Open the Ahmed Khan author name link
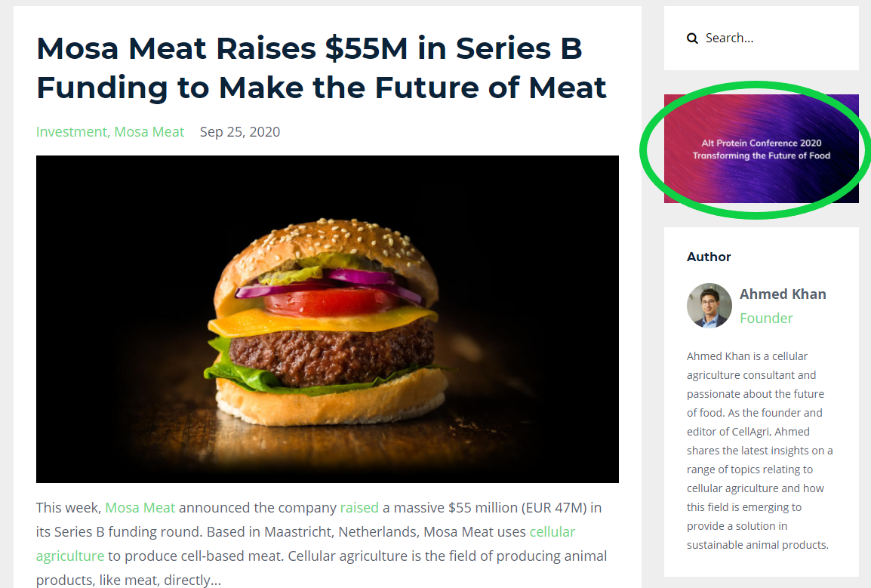Viewport: 871px width, 588px height. point(783,294)
